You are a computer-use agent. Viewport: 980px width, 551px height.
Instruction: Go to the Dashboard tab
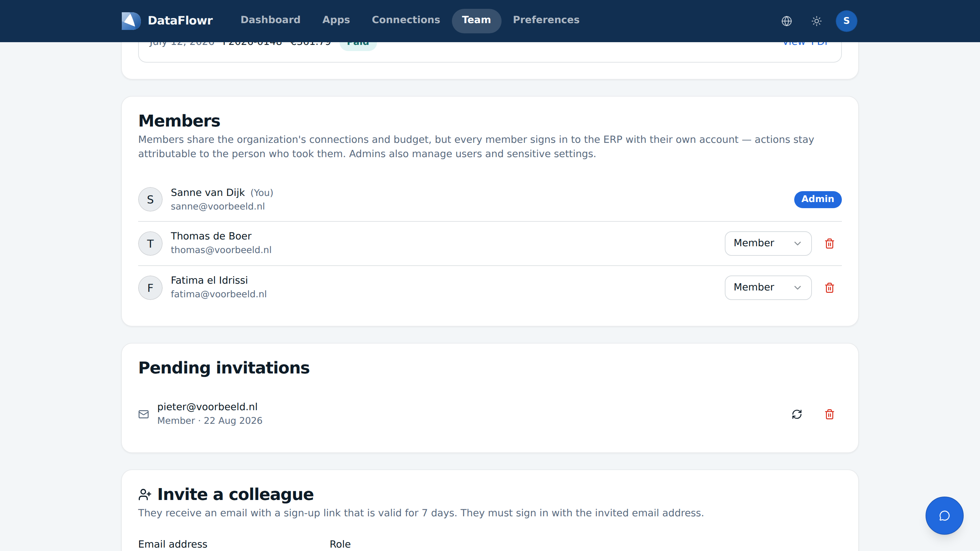(x=270, y=20)
